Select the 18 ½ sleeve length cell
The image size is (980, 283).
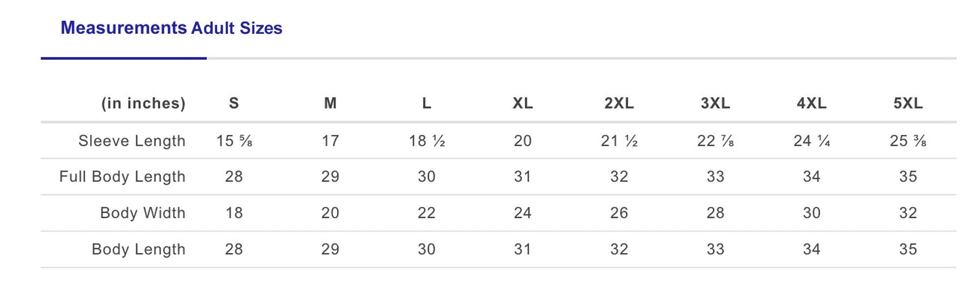point(427,141)
